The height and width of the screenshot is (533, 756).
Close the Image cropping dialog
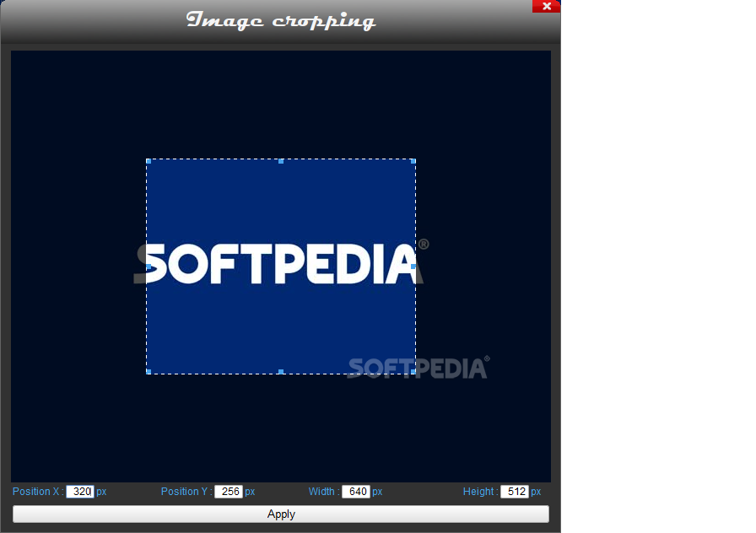(x=546, y=6)
